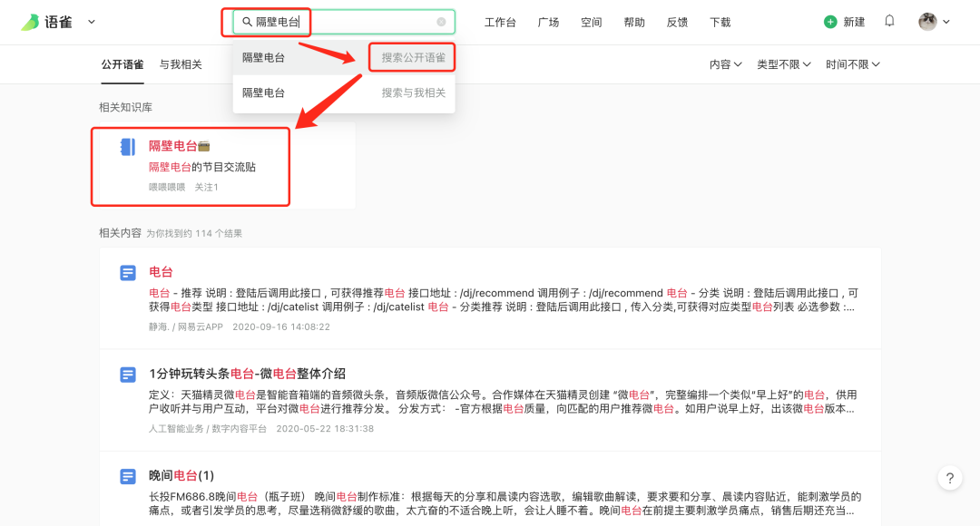Open the 内容 filter dropdown
Image resolution: width=980 pixels, height=526 pixels.
coord(725,64)
